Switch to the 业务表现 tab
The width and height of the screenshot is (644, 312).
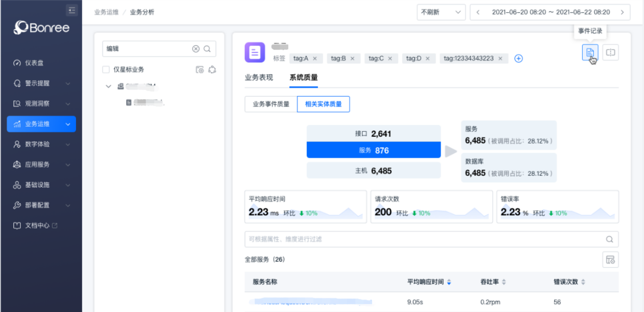[259, 78]
